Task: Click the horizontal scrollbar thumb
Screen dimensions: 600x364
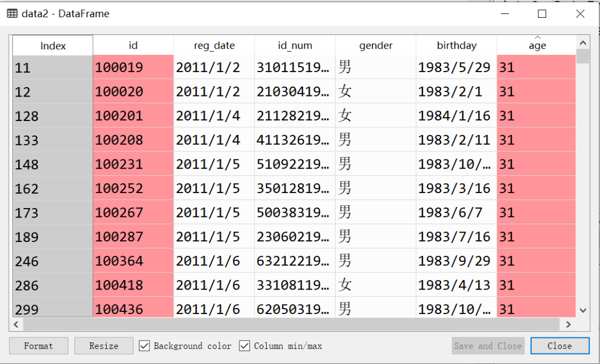Action: point(291,325)
